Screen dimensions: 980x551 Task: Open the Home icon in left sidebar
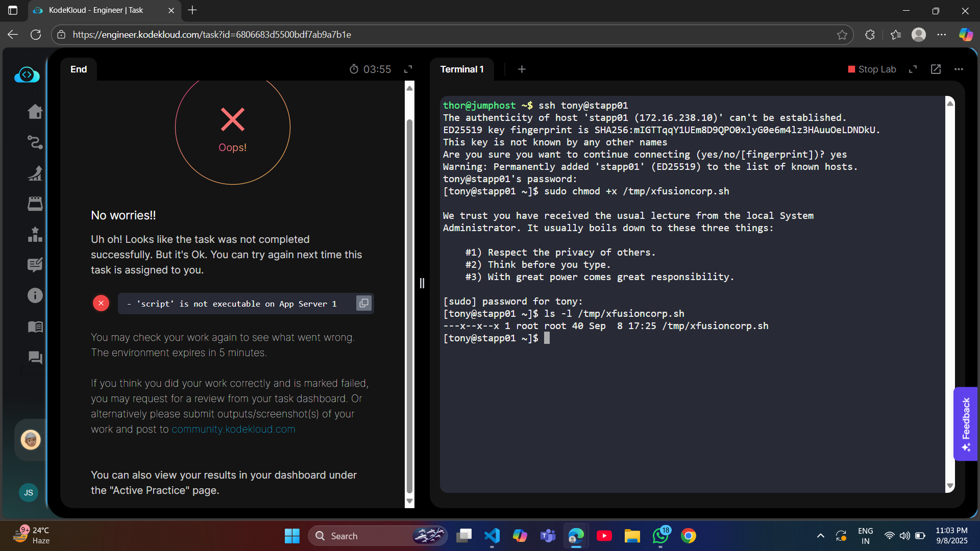(35, 111)
